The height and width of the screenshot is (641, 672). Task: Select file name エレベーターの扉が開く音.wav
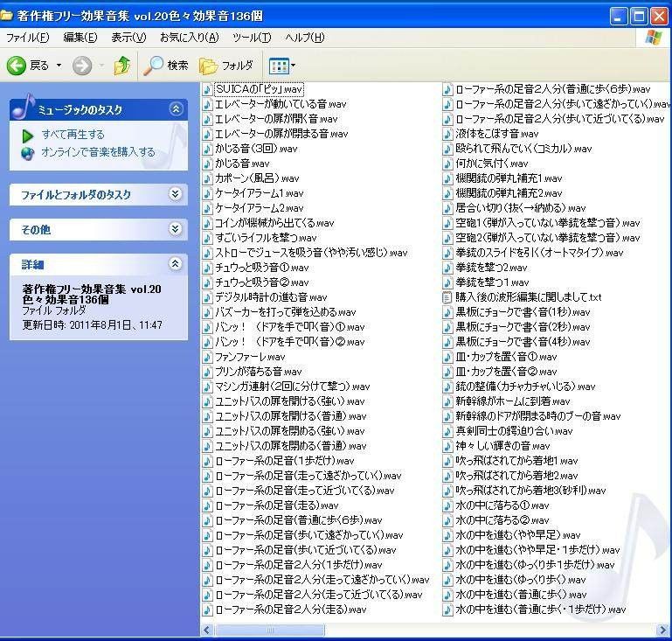pyautogui.click(x=276, y=119)
